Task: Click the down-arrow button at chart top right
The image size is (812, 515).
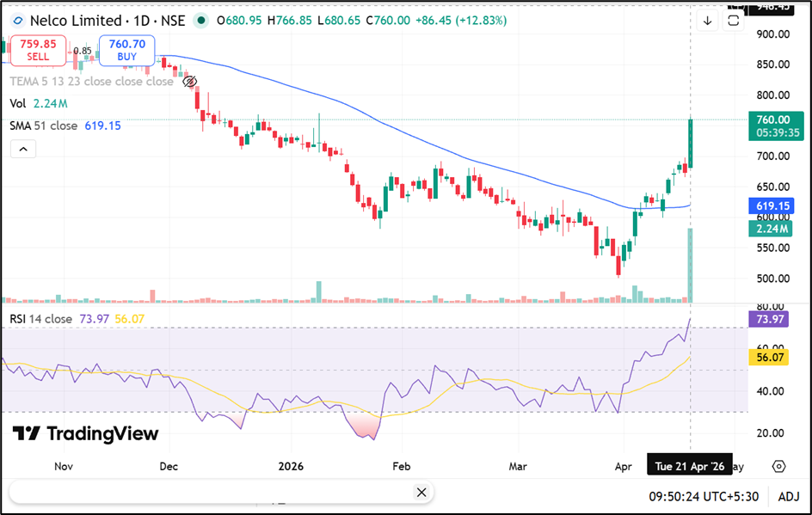Action: (x=707, y=21)
